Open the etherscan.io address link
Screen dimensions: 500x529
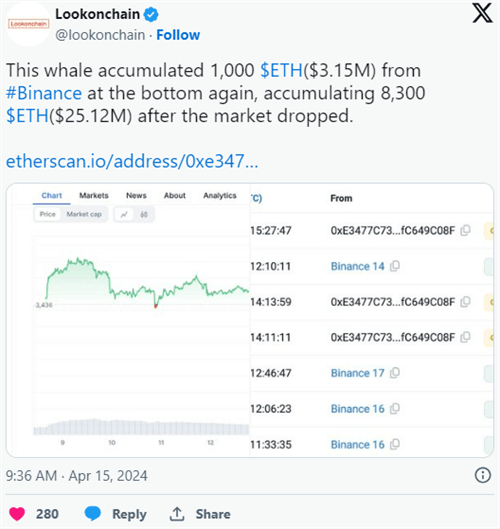coord(132,161)
